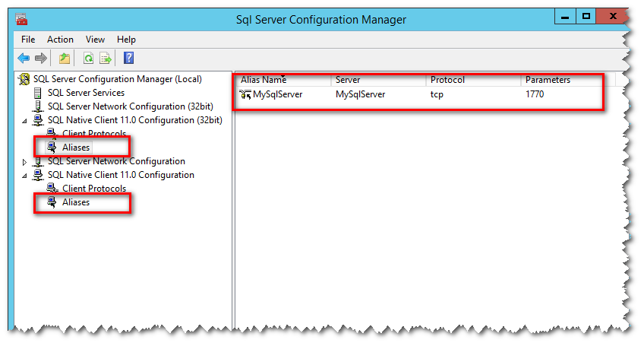644x346 pixels.
Task: Expand the SQL Server Network Configuration node
Action: (24, 162)
